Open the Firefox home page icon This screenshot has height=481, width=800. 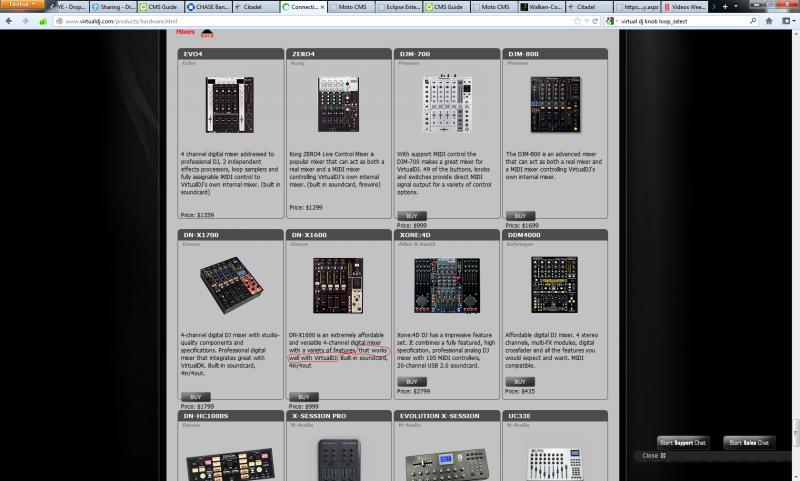click(x=769, y=21)
